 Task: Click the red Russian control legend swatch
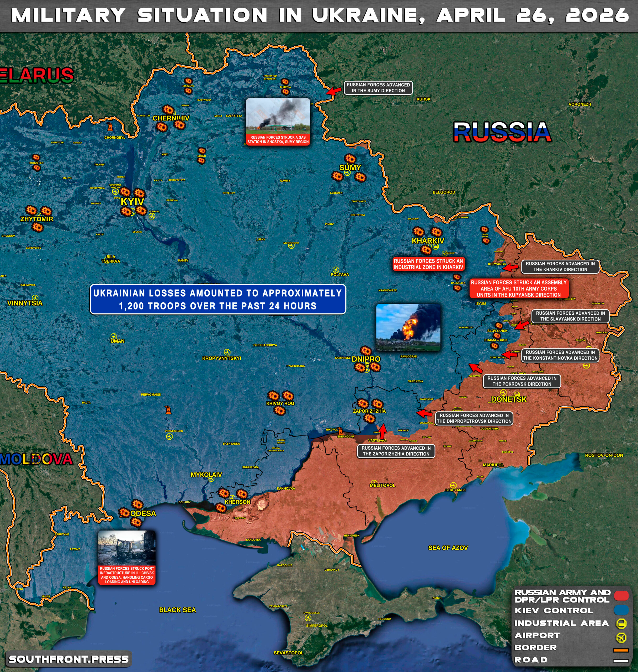pyautogui.click(x=621, y=596)
